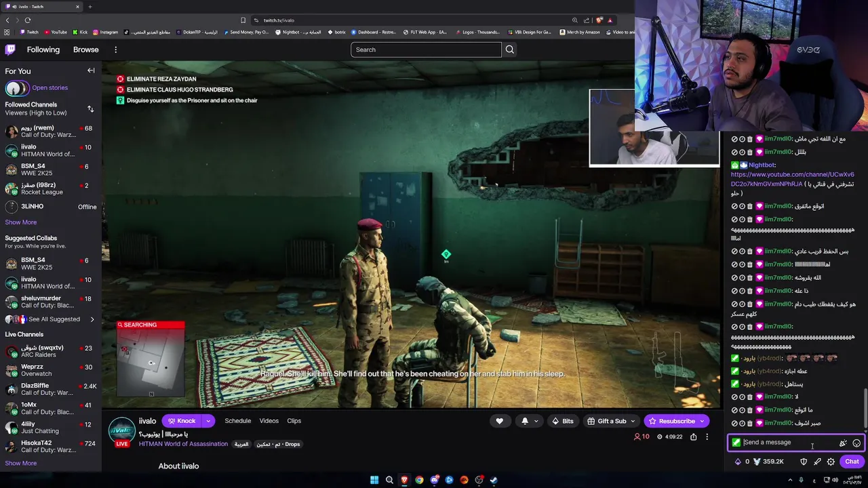868x488 pixels.
Task: Open Chrome from the taskbar
Action: pos(419,480)
